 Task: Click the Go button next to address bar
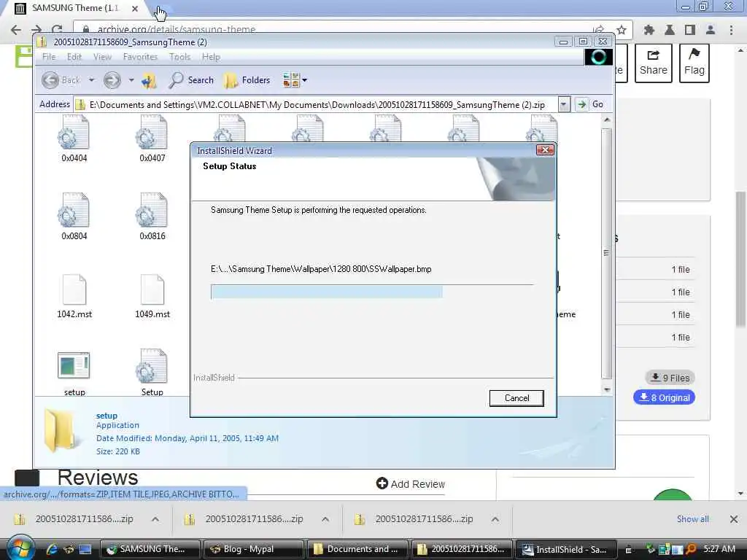[589, 104]
